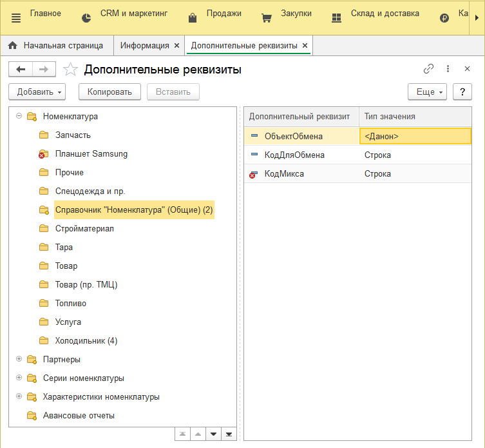Move item up one position
The height and width of the screenshot is (448, 485).
coord(198,434)
